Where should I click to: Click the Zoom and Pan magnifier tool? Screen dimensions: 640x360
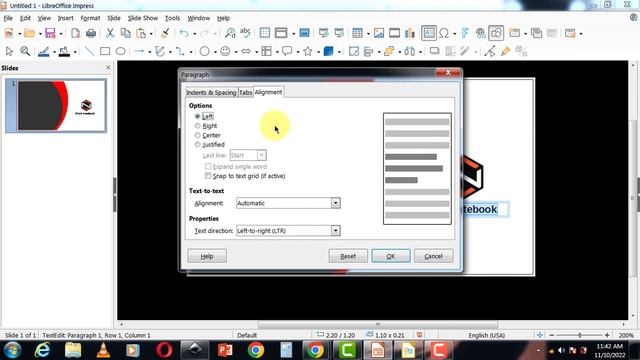pyautogui.click(x=25, y=51)
